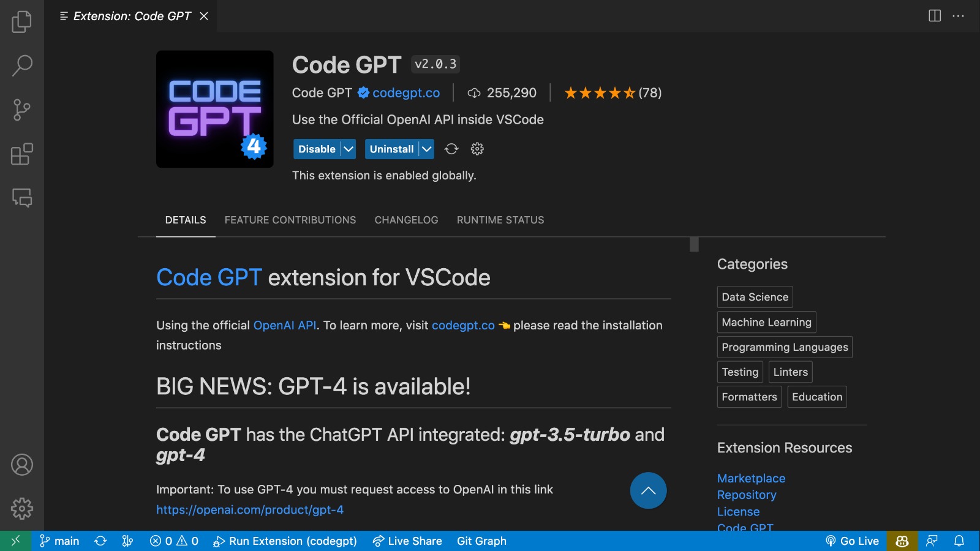Image resolution: width=980 pixels, height=551 pixels.
Task: Click the split editor right icon
Action: pos(935,16)
